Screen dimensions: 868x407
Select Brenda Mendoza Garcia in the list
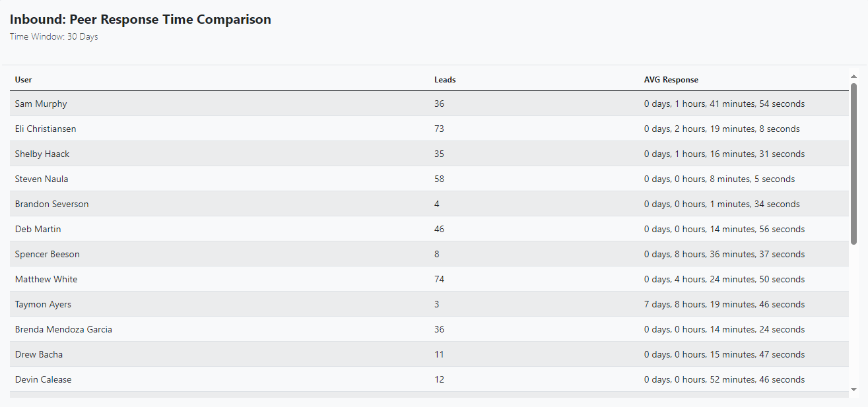(x=63, y=330)
